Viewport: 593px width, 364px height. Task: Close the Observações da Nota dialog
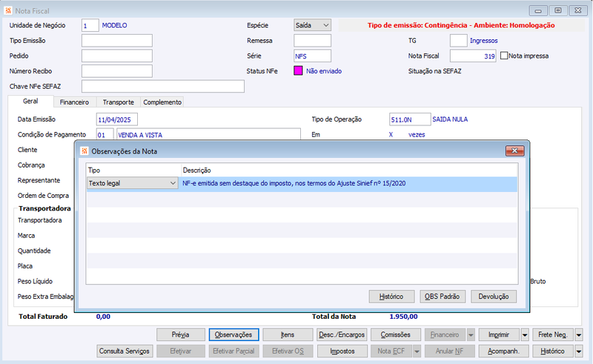[x=514, y=150]
